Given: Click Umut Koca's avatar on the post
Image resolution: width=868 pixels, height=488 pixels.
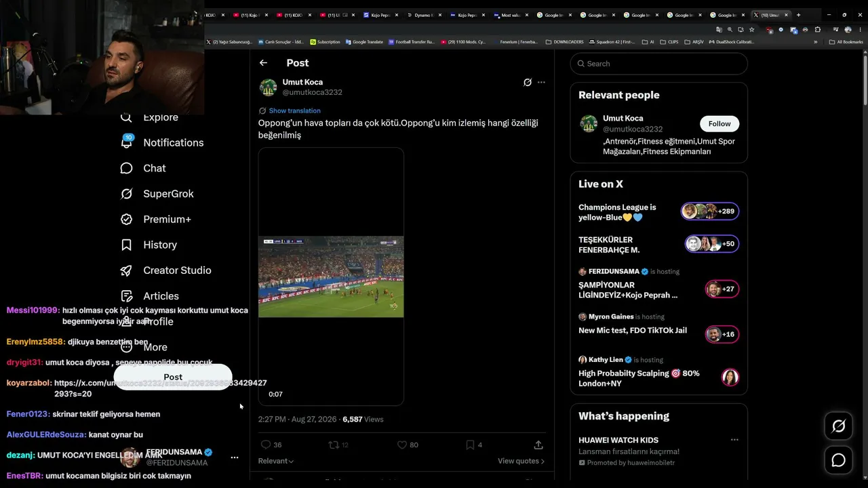Looking at the screenshot, I should tap(269, 87).
